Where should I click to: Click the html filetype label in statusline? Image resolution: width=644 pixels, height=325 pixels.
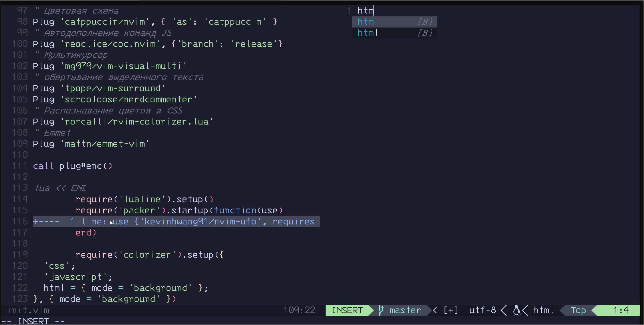click(x=543, y=310)
